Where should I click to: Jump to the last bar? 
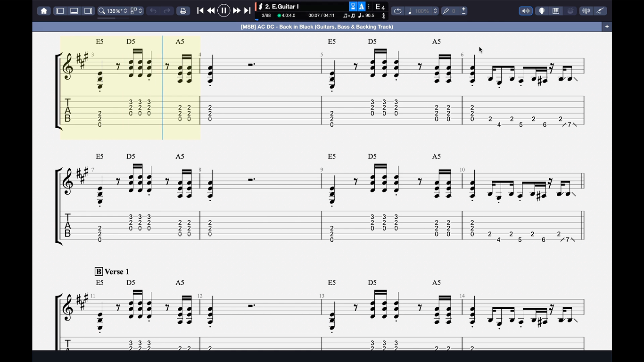248,10
